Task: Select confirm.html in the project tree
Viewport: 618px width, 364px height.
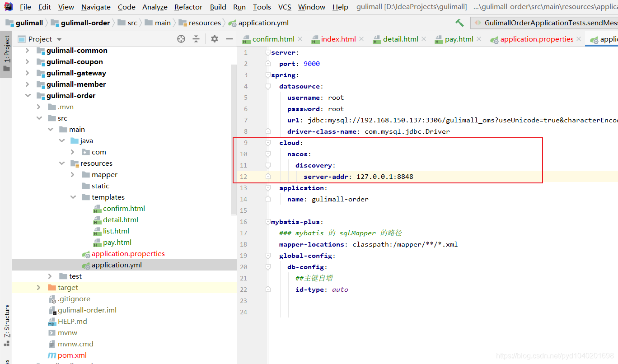Action: pyautogui.click(x=124, y=208)
